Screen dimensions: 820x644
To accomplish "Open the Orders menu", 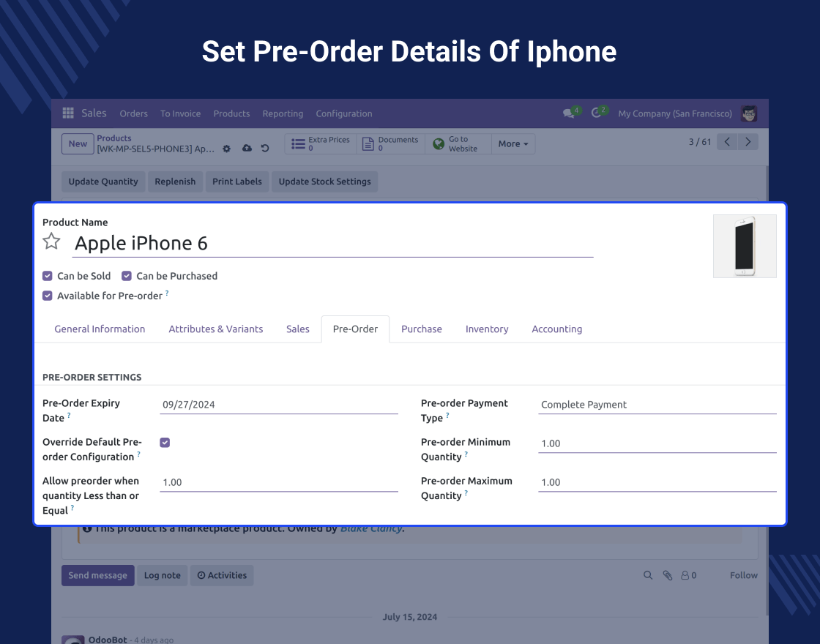I will (133, 113).
